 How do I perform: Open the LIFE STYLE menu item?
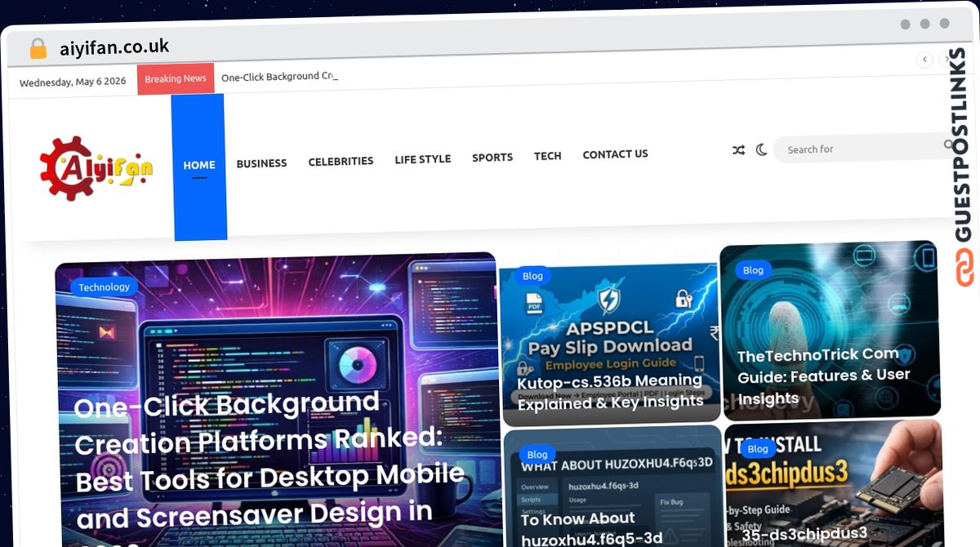click(x=422, y=159)
